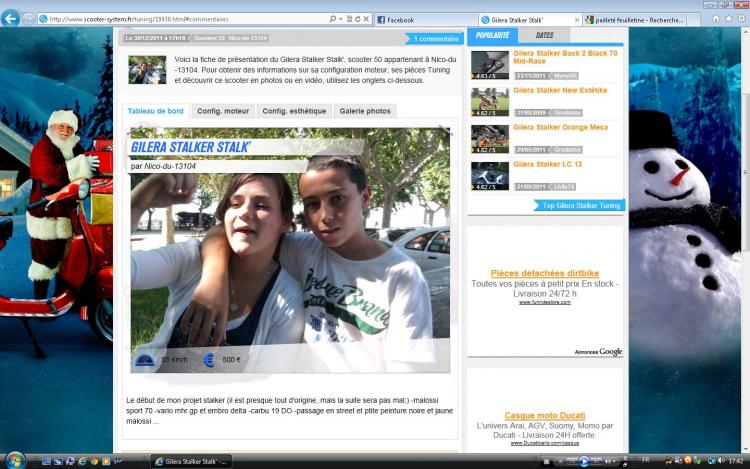Switch to the pailleté feuilletine Recherche tab
This screenshot has width=750, height=469.
pos(635,20)
